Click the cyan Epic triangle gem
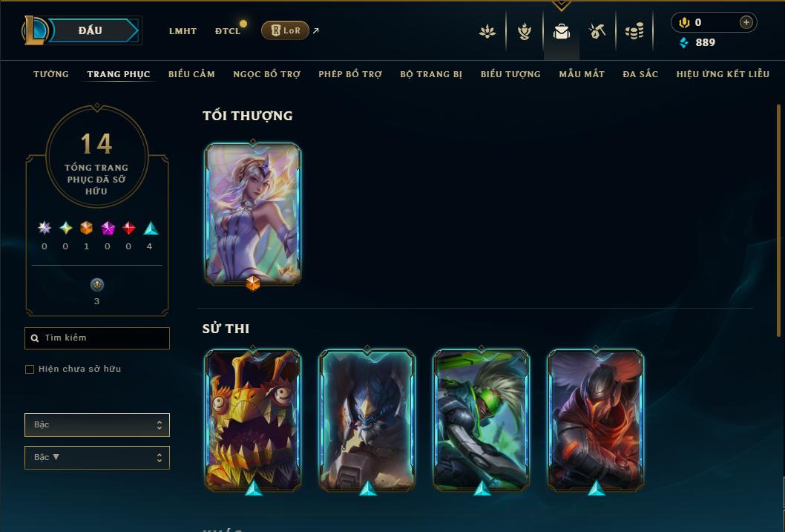Image resolution: width=785 pixels, height=532 pixels. (151, 229)
